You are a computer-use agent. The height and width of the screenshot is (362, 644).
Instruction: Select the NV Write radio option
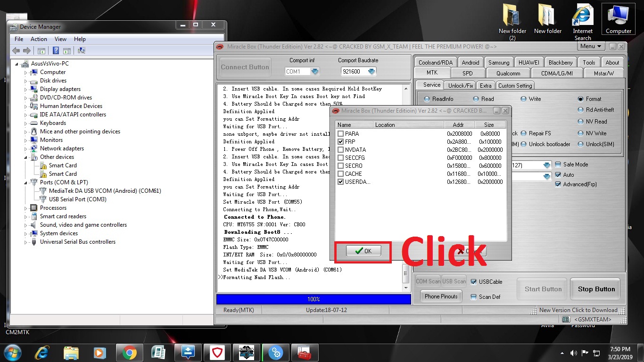(581, 133)
